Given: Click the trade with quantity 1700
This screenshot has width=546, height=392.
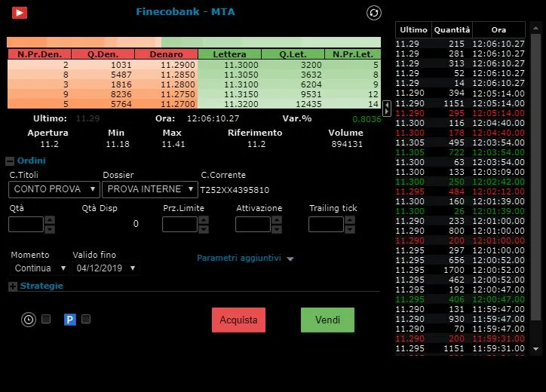Looking at the screenshot, I should pyautogui.click(x=460, y=270).
